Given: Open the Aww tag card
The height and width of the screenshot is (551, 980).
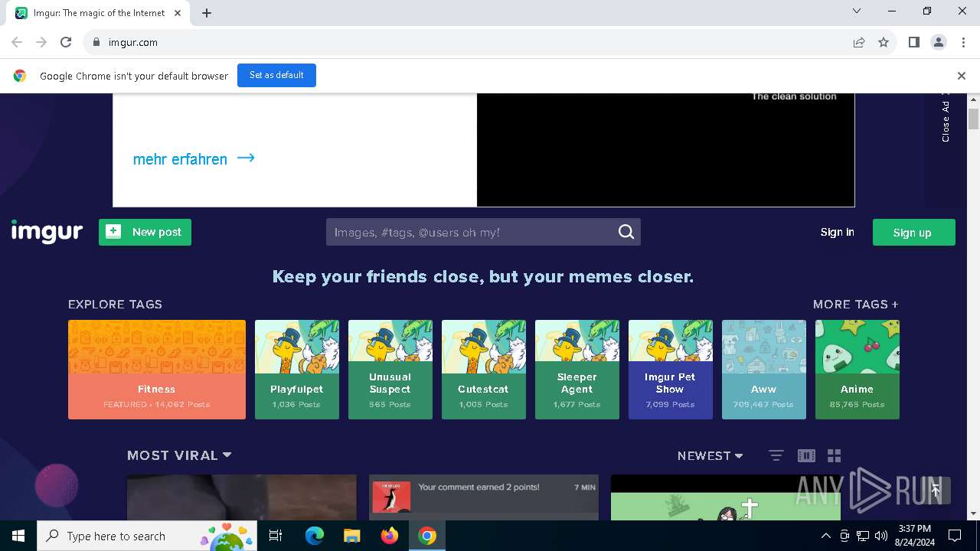Looking at the screenshot, I should point(764,370).
